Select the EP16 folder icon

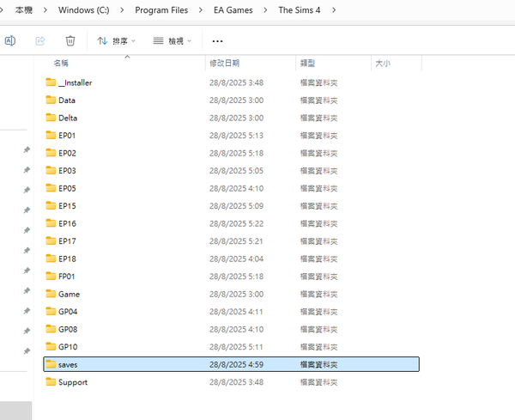coord(51,223)
